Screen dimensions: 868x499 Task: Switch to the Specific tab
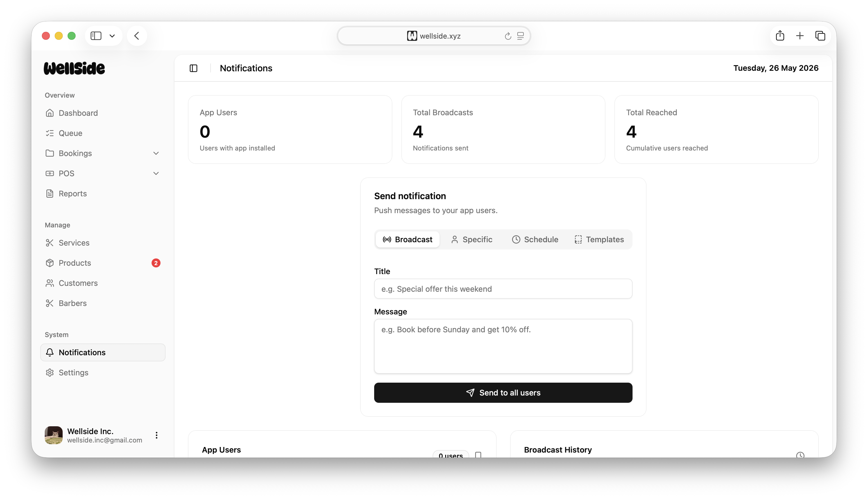pyautogui.click(x=471, y=239)
